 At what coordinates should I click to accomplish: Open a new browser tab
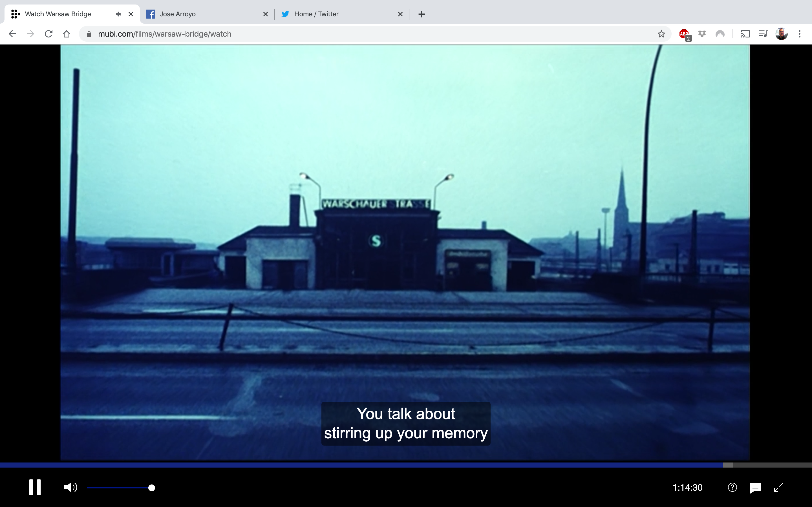point(422,14)
